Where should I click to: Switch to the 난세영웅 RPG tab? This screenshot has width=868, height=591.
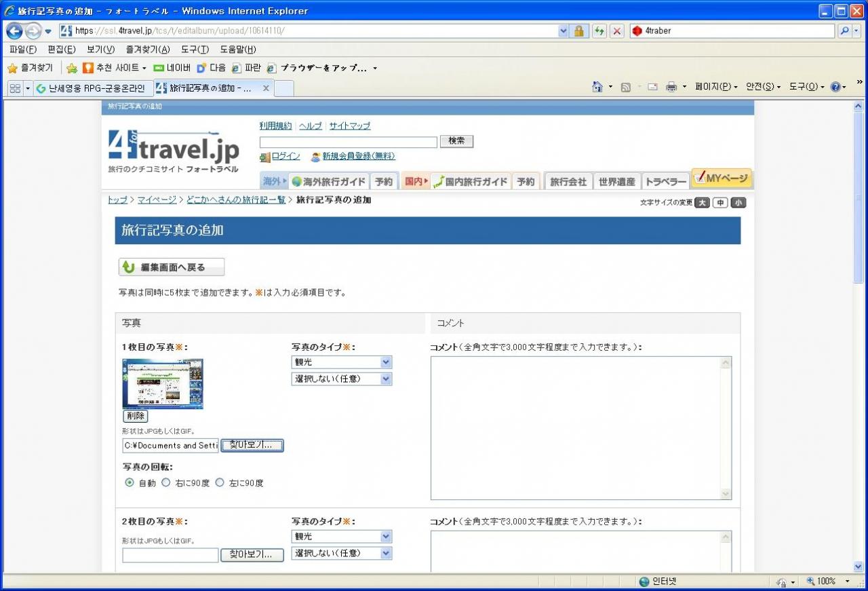click(x=93, y=88)
